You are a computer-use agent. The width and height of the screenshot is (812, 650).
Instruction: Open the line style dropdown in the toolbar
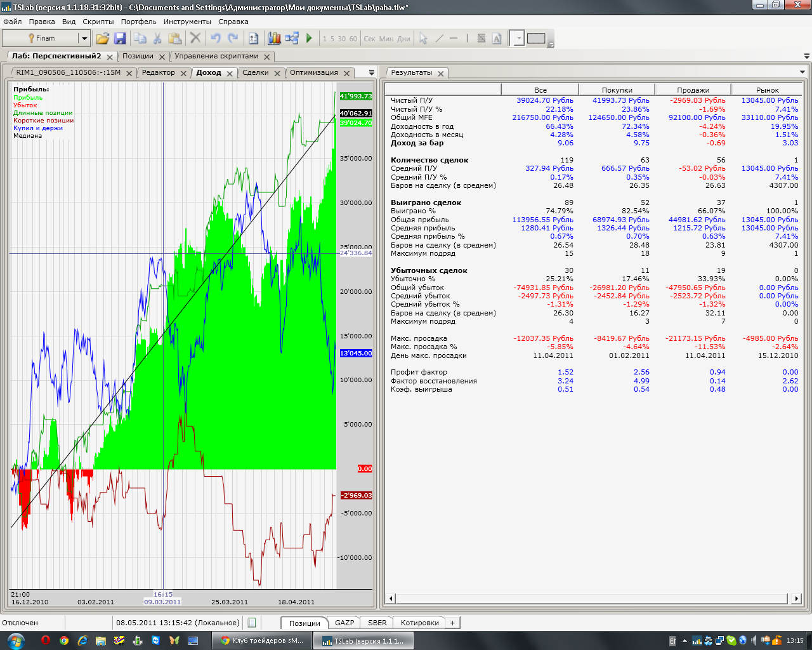518,39
